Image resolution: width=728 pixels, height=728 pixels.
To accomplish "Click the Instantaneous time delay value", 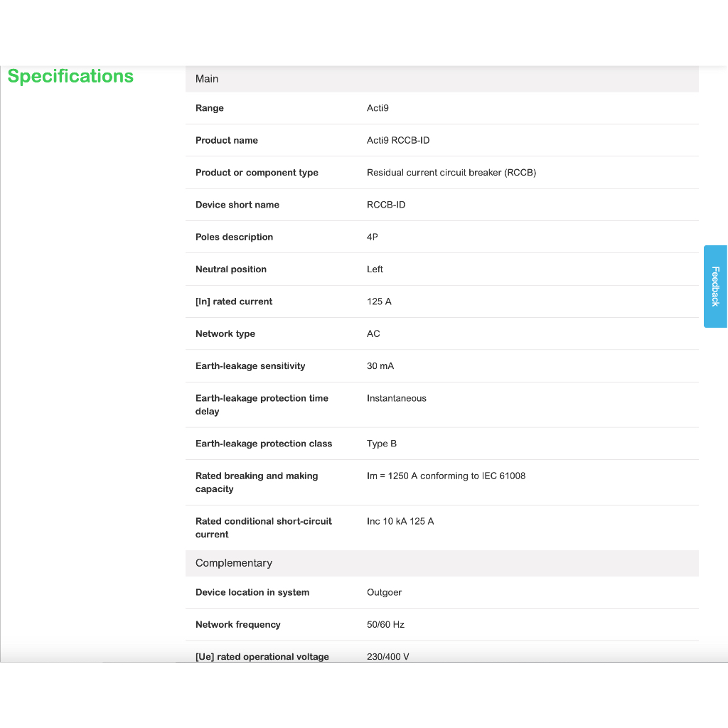I will click(x=397, y=398).
